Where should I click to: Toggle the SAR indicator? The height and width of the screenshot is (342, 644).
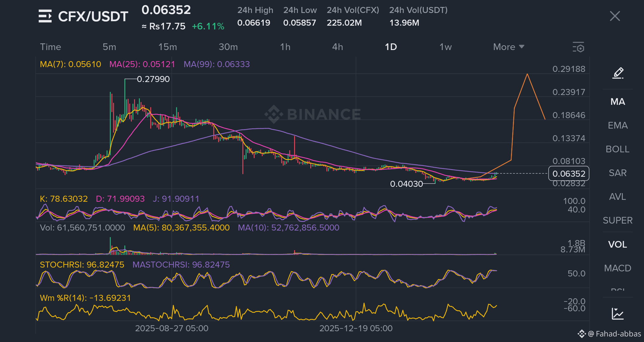tap(618, 173)
